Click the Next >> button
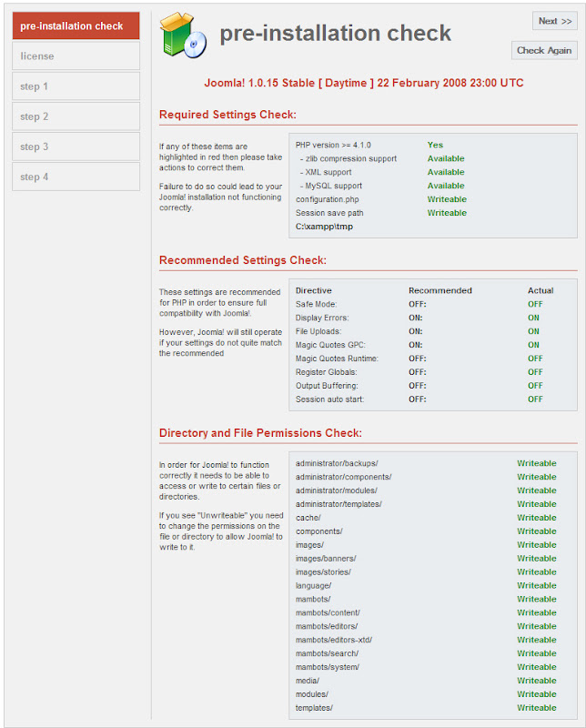586x728 pixels. [x=554, y=21]
